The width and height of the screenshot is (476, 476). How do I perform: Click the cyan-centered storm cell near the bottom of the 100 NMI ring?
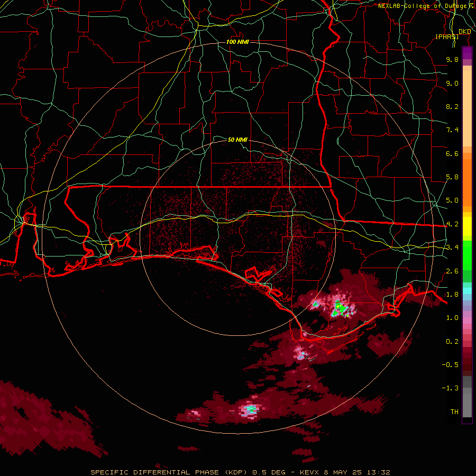point(251,409)
